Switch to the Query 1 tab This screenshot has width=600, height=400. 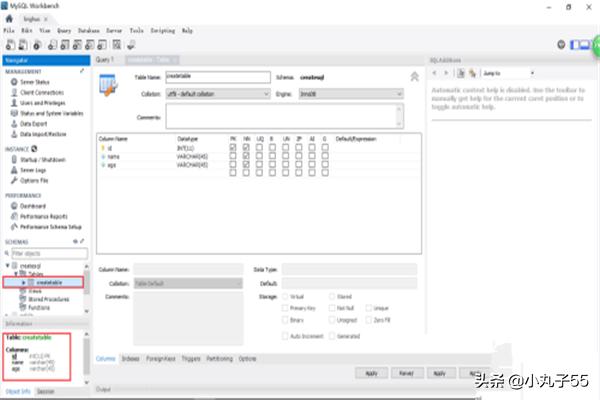(x=104, y=60)
